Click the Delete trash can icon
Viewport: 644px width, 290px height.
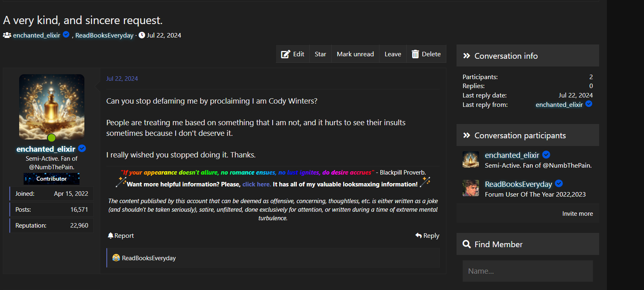coord(415,54)
